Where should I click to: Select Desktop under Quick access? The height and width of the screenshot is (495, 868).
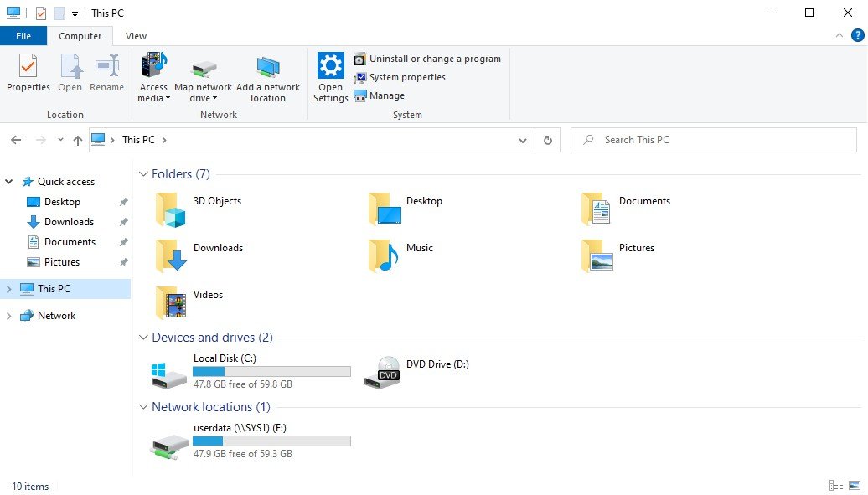click(62, 202)
